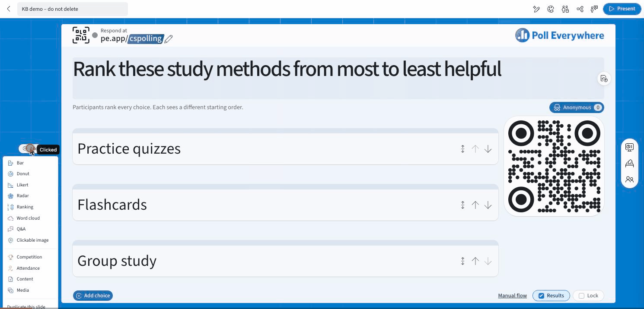
Task: Open the theme palette icon
Action: coord(551,9)
